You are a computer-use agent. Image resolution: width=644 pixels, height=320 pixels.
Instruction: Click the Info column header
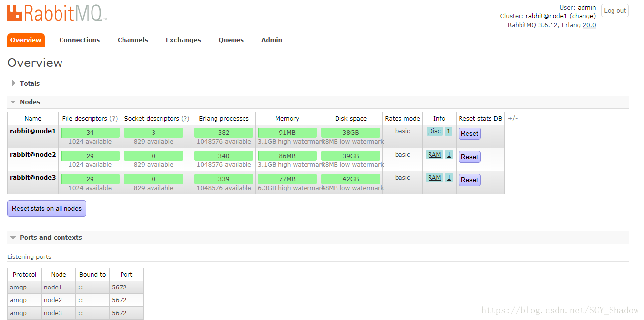439,119
